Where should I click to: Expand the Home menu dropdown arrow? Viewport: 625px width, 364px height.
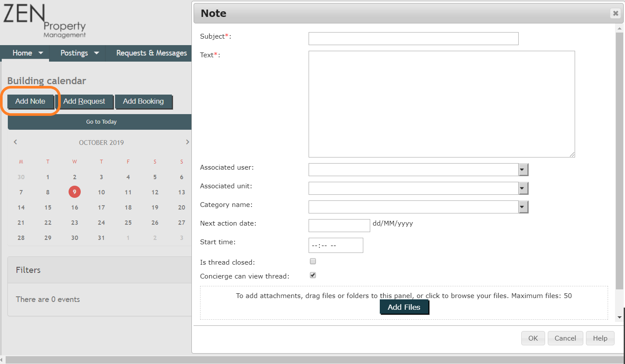pyautogui.click(x=41, y=53)
